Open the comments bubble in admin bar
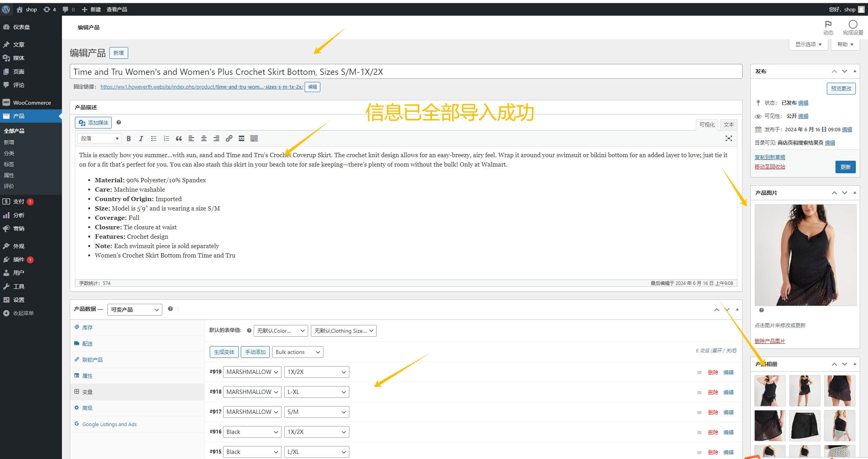 (x=69, y=9)
